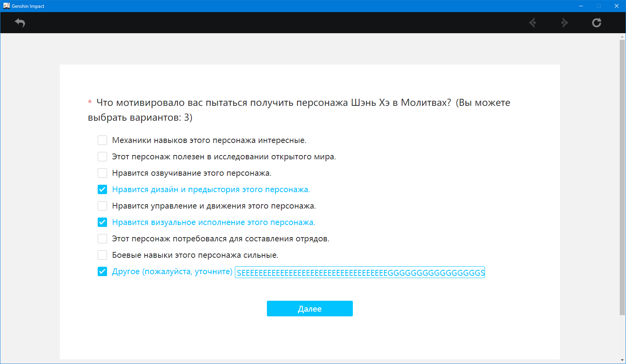Close the Genshin Impact window
The width and height of the screenshot is (626, 364).
pos(617,6)
